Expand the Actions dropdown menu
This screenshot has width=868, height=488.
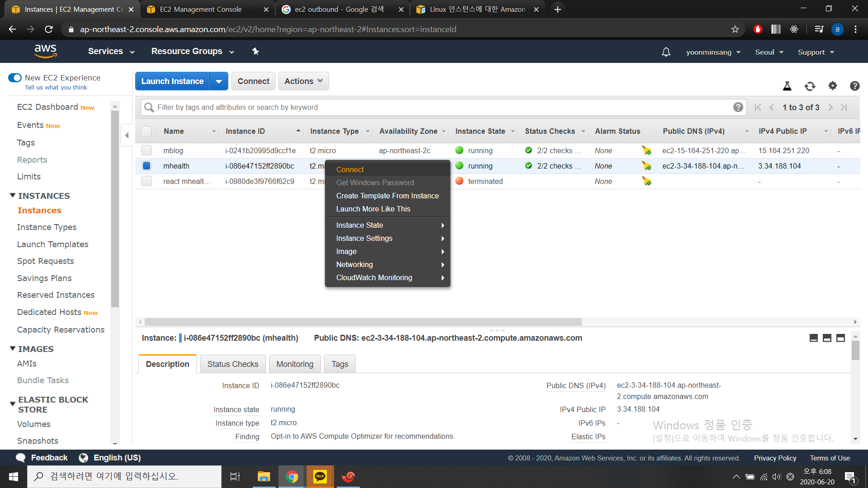(x=303, y=81)
